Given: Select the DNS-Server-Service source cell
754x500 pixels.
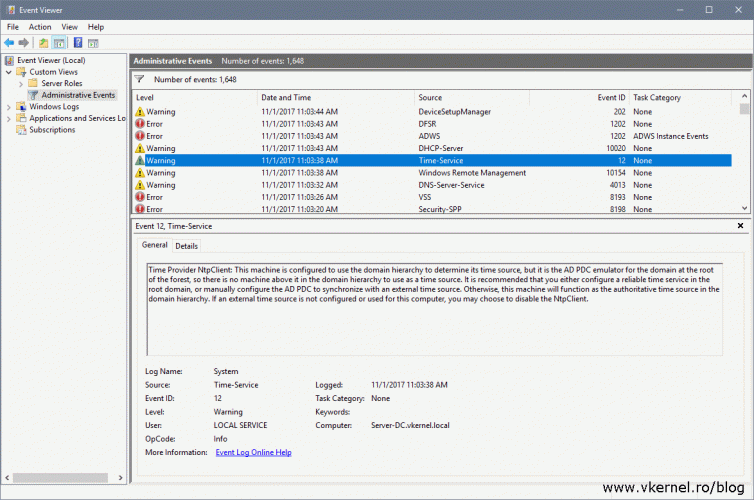Looking at the screenshot, I should 451,185.
